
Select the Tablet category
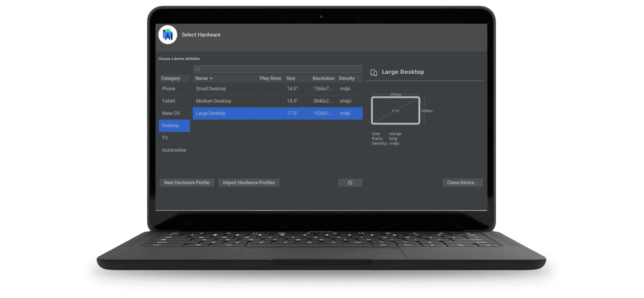click(x=169, y=101)
